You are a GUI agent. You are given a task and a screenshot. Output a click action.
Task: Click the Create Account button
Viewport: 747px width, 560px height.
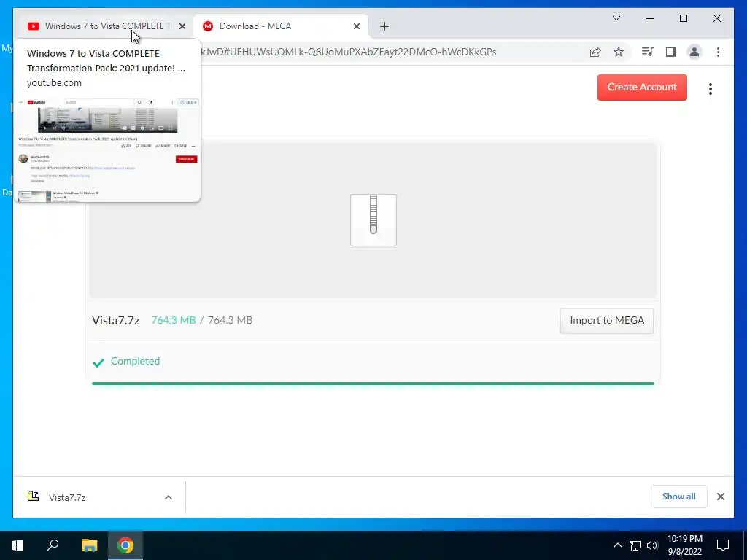coord(642,87)
